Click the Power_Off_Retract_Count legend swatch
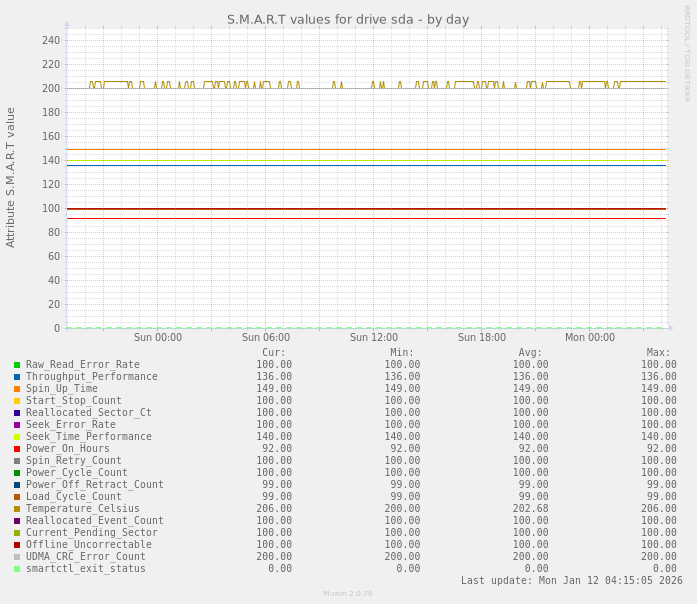The width and height of the screenshot is (697, 604). [17, 485]
